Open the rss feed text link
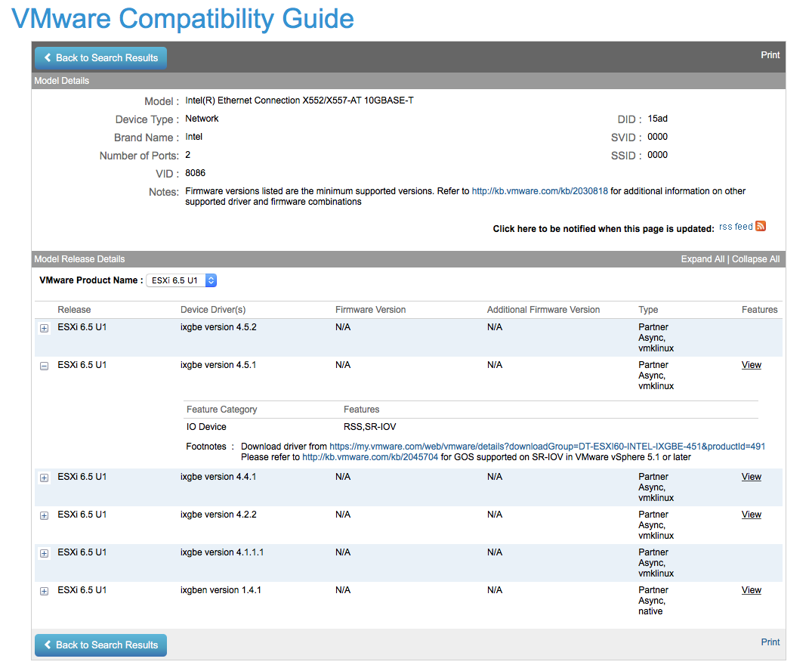Screen dimensions: 812x671 (x=736, y=227)
